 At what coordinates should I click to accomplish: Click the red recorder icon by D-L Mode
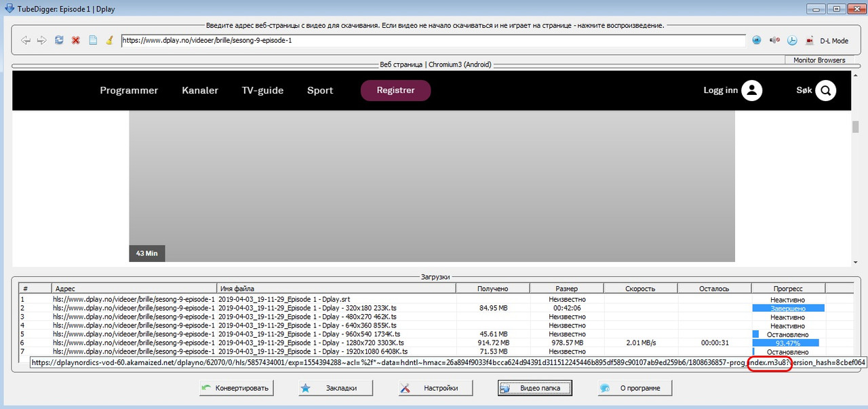[809, 41]
